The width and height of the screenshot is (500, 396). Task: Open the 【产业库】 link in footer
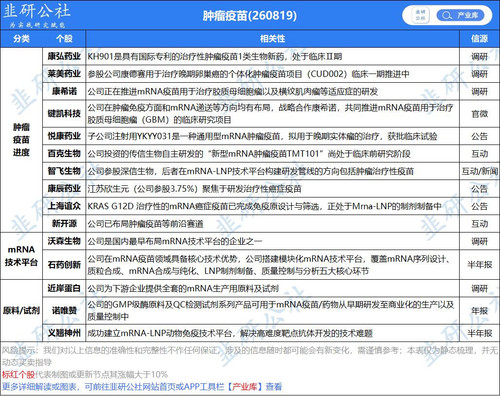pyautogui.click(x=244, y=387)
